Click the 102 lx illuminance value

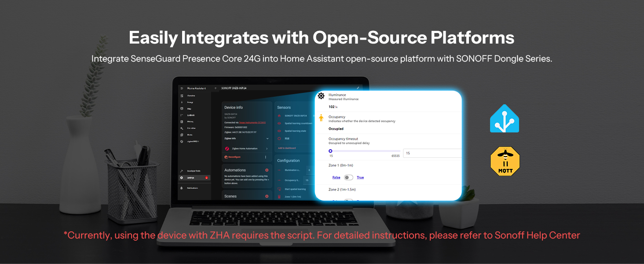point(333,107)
